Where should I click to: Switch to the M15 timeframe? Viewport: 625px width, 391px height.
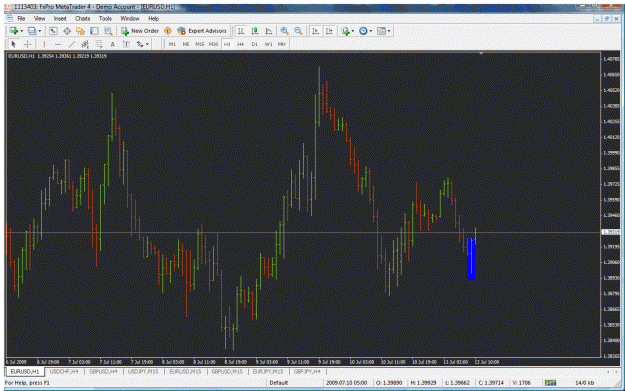coord(200,44)
